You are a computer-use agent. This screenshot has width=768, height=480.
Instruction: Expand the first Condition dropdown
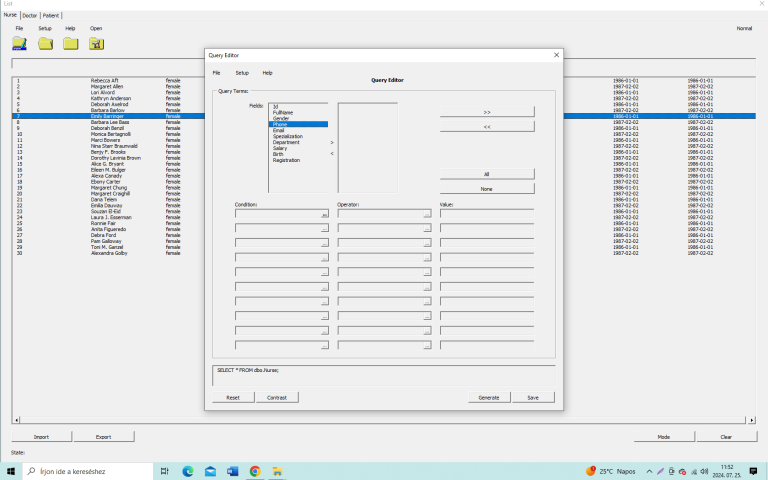[324, 214]
